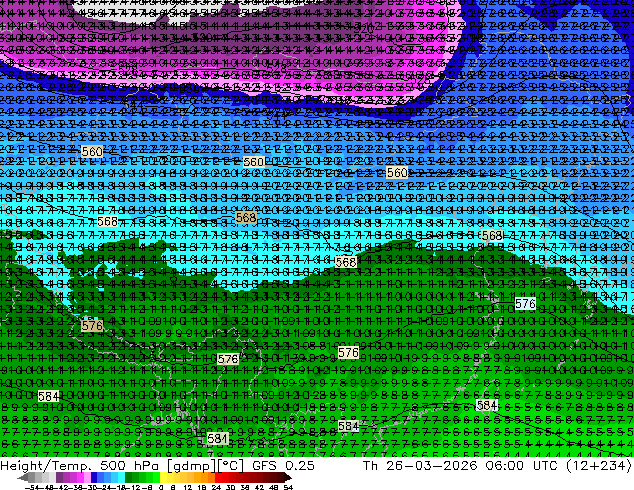Click the '06:00 UTC' time text
Viewport: 634px width, 490px height.
[519, 465]
